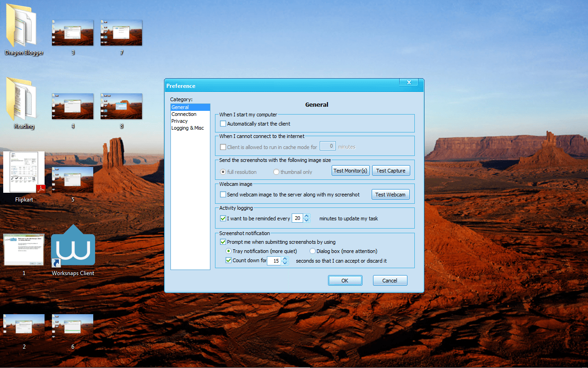588x368 pixels.
Task: Increase reminder minutes with up spinner arrow
Action: point(307,216)
